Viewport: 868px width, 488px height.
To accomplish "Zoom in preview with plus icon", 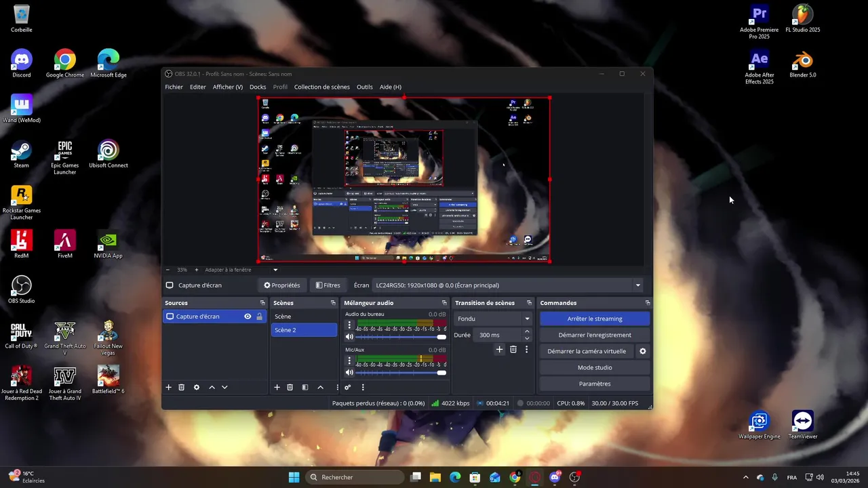I will pyautogui.click(x=197, y=270).
